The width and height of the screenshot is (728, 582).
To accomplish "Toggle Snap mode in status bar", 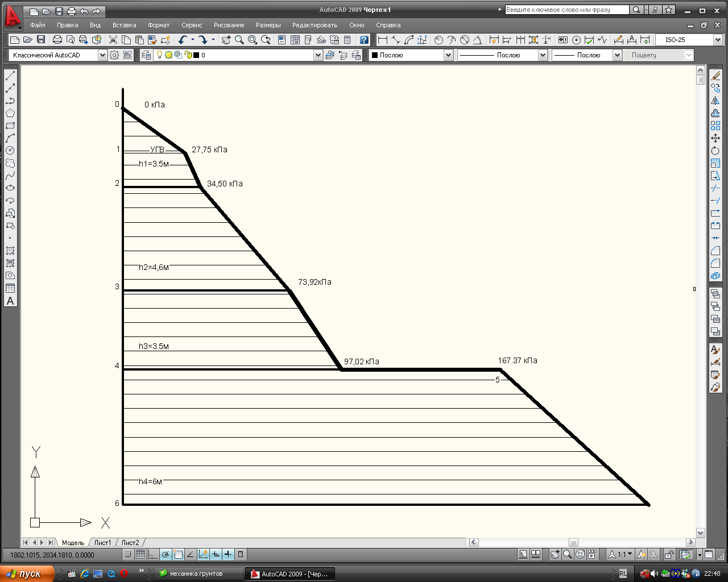I will point(128,555).
